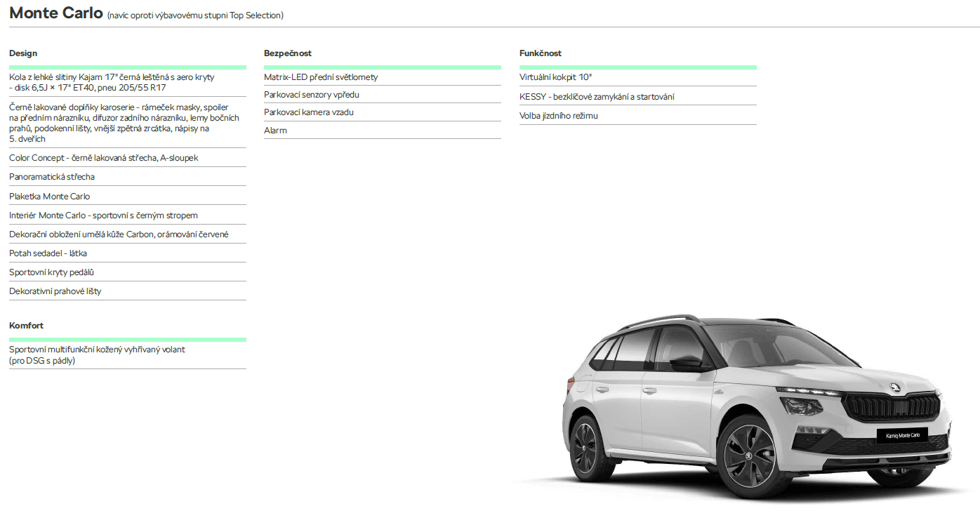980x518 pixels.
Task: Click the "Monte Carlo" page title
Action: [56, 13]
